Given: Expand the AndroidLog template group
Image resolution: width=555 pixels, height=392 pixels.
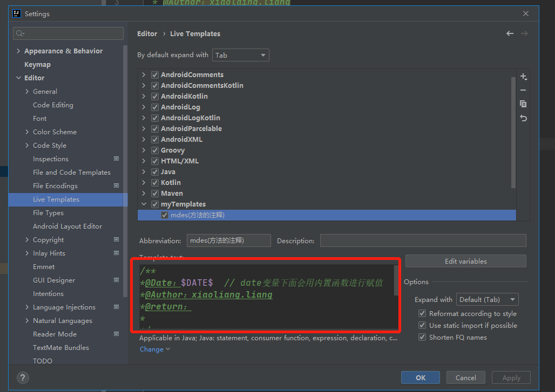Looking at the screenshot, I should click(x=144, y=107).
